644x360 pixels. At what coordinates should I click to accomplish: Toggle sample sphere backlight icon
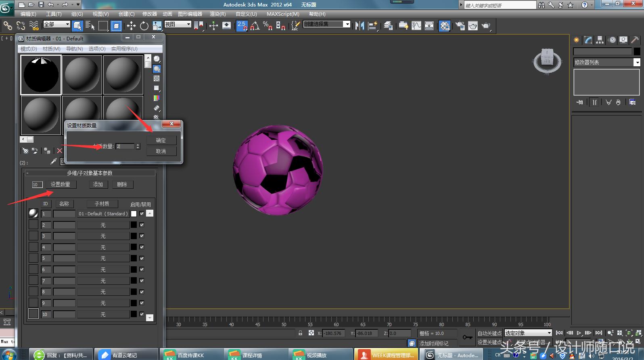(157, 69)
